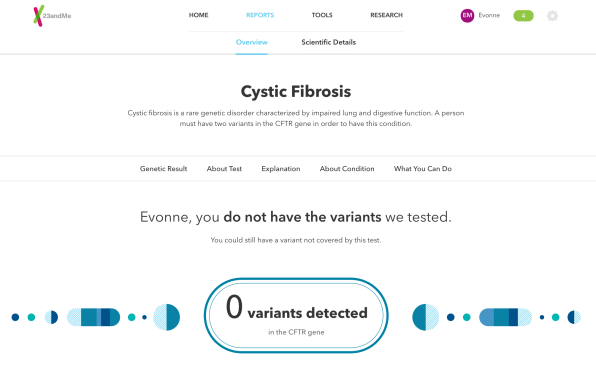Viewport: 596px width, 366px height.
Task: Select the Overview tab
Action: pyautogui.click(x=252, y=42)
